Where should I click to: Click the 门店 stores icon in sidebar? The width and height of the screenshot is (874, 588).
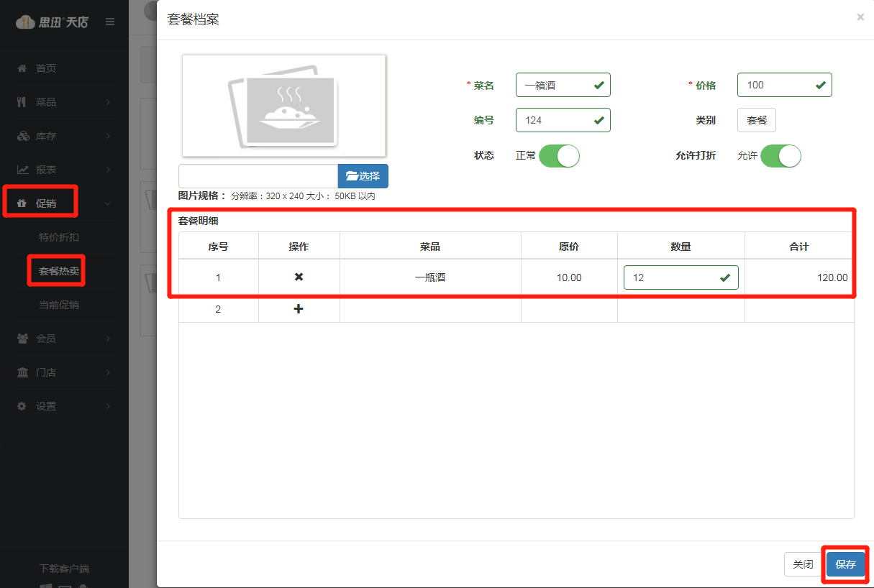[22, 372]
